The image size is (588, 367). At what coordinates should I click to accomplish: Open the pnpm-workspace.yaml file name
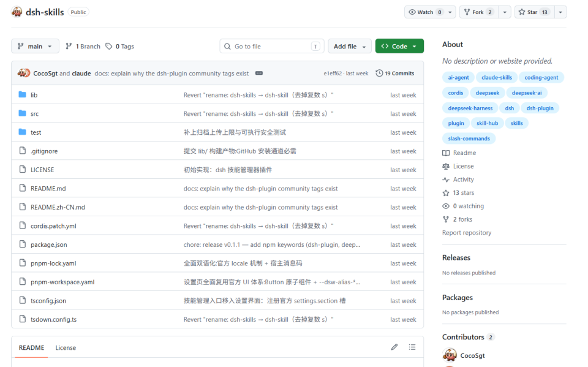pyautogui.click(x=62, y=282)
